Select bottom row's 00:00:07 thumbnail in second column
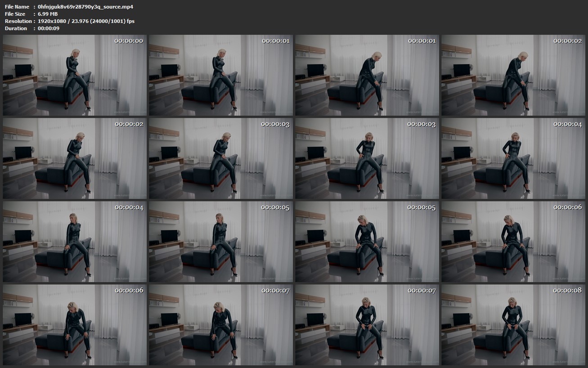The image size is (588, 368). pos(221,325)
